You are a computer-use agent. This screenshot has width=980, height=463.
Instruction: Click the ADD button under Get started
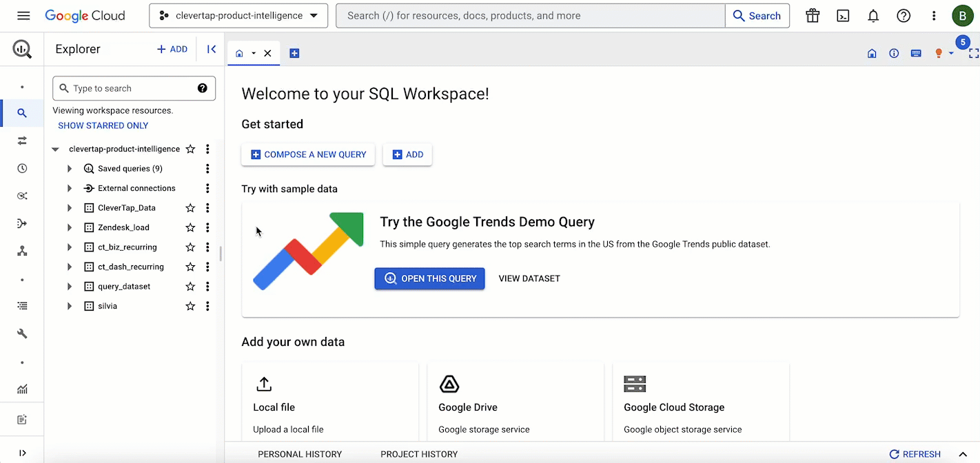click(407, 154)
